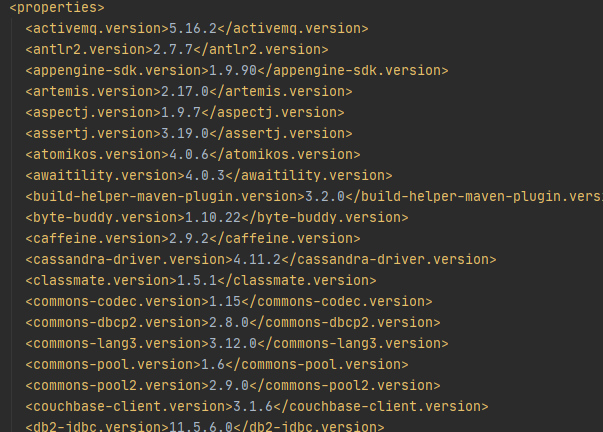The image size is (603, 432).
Task: Select the appengine-sdk.version line value 1.9.90
Action: coord(233,70)
